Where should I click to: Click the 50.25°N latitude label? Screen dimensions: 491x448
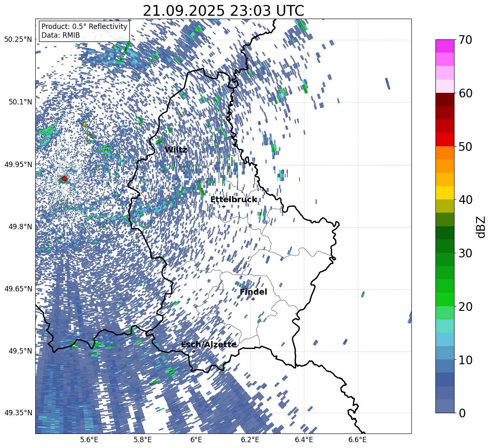coord(18,40)
